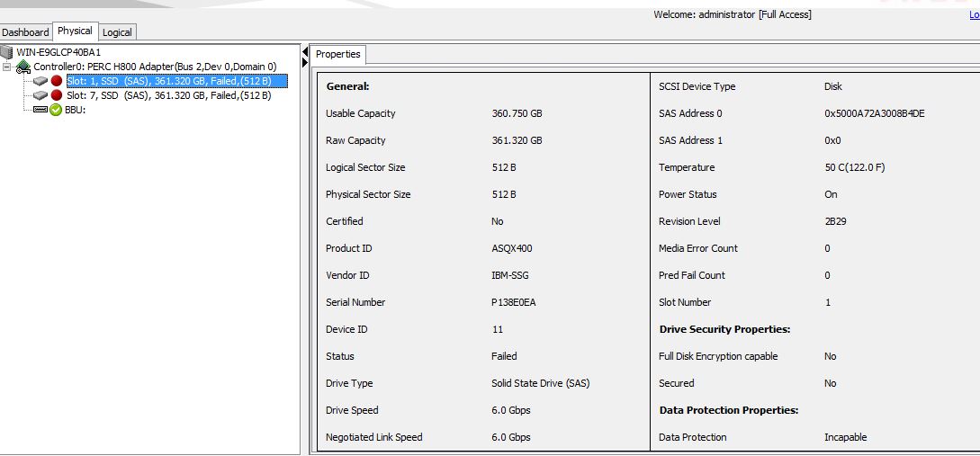The image size is (980, 456).
Task: Click the lower panel expand arrow
Action: click(305, 62)
